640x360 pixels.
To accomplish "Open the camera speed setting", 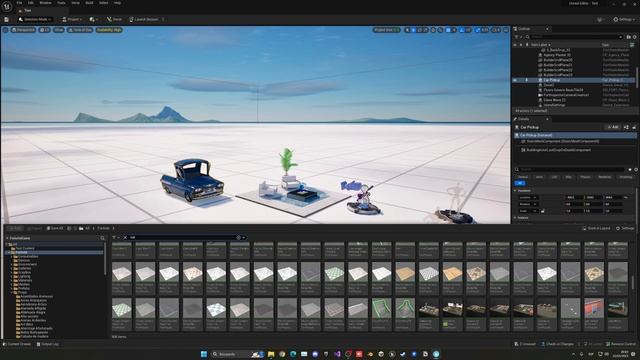I will tap(496, 30).
